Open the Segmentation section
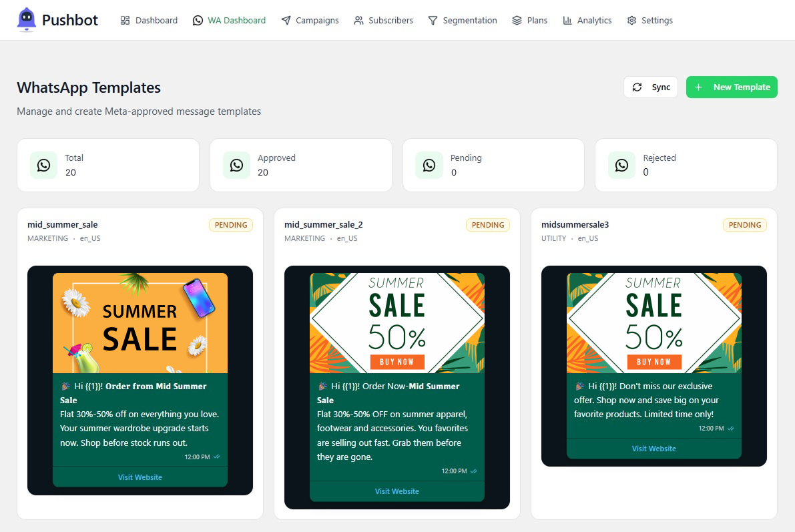The width and height of the screenshot is (795, 532). (463, 20)
